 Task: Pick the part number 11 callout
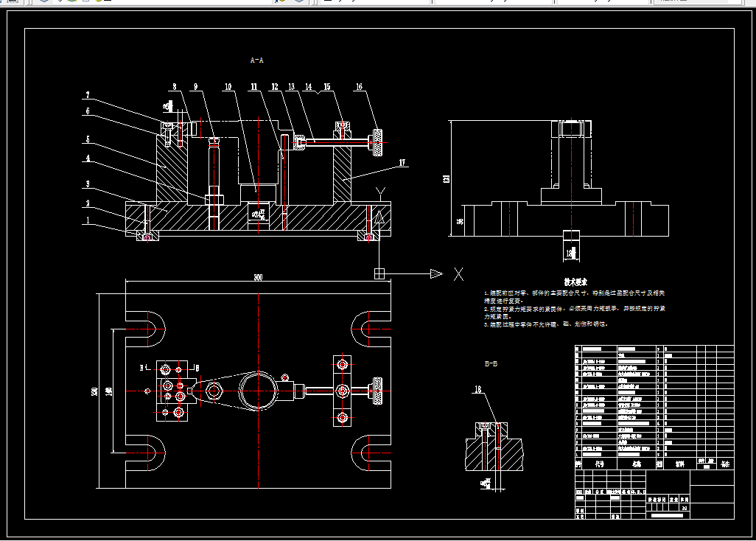coord(254,87)
